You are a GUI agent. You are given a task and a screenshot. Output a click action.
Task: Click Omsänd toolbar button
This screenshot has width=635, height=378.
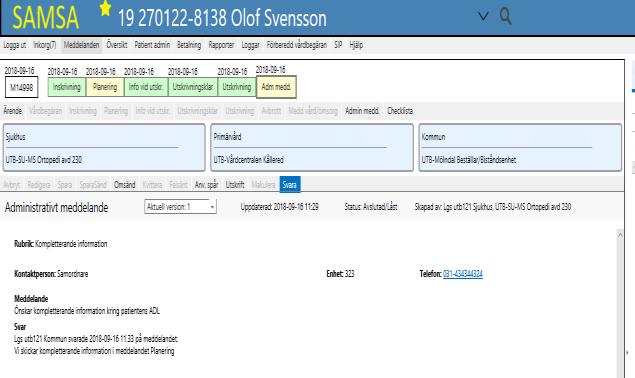pos(124,185)
